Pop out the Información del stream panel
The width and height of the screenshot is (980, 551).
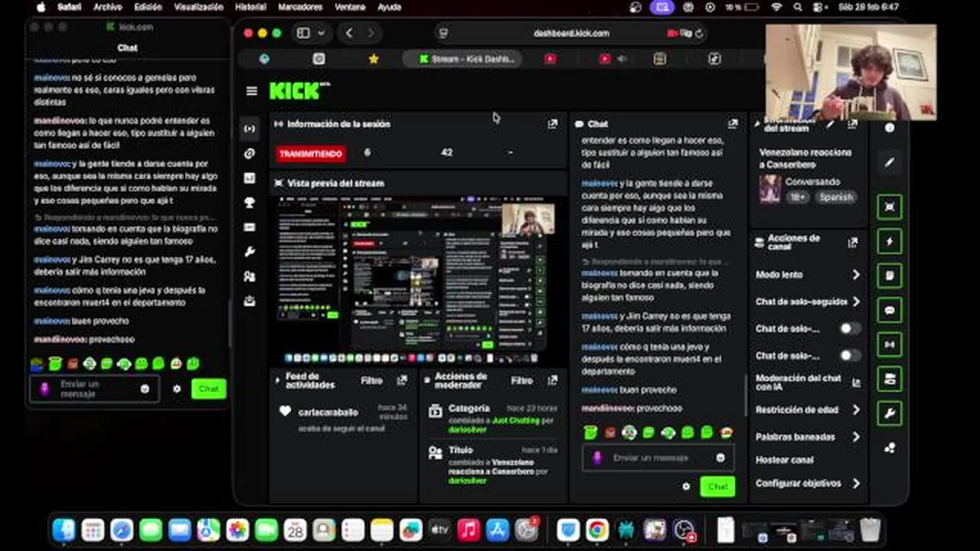(853, 124)
